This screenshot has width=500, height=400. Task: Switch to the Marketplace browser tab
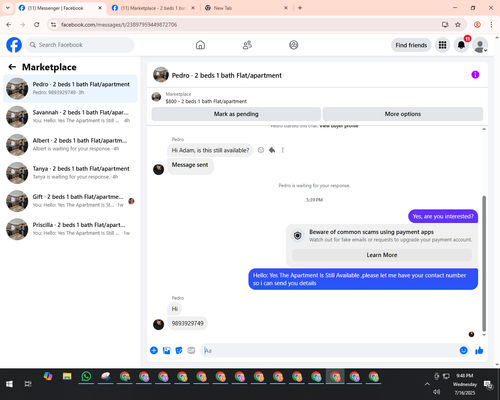[153, 8]
